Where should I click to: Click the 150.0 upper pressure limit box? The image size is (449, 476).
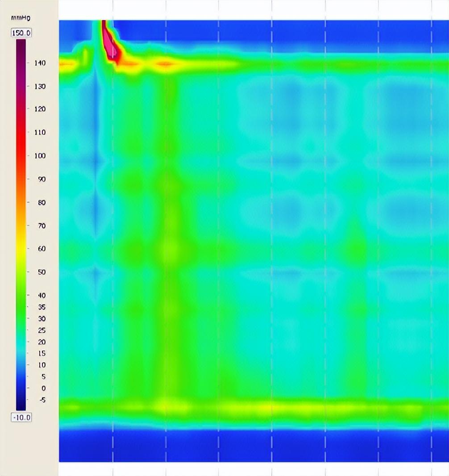coord(21,33)
